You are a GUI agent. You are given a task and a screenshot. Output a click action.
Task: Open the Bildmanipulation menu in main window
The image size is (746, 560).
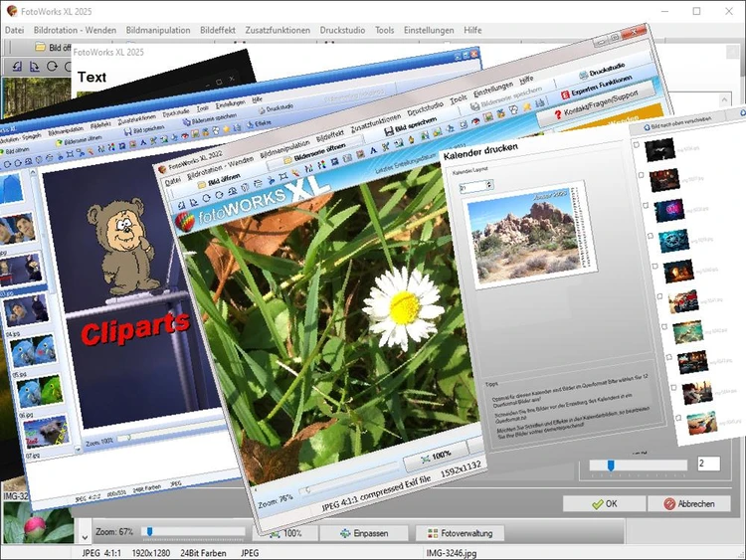point(158,30)
